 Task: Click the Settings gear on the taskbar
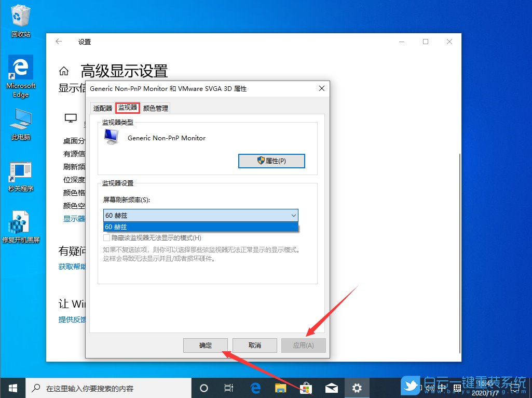click(x=357, y=388)
